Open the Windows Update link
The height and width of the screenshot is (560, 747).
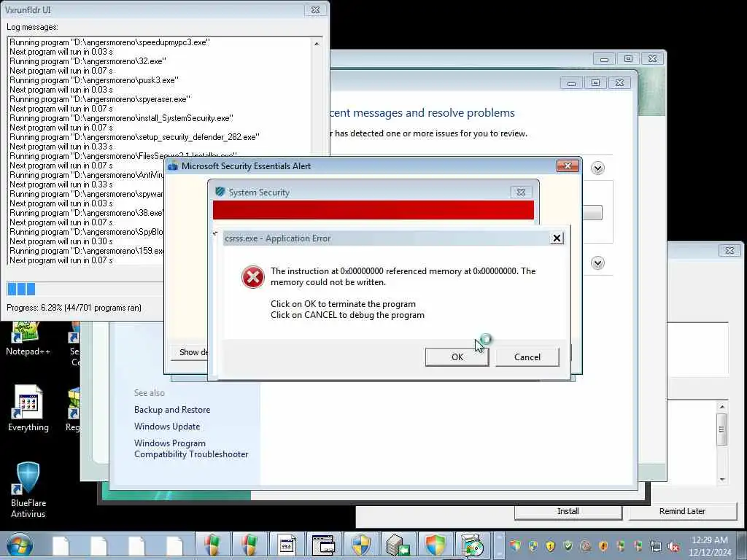(x=167, y=426)
